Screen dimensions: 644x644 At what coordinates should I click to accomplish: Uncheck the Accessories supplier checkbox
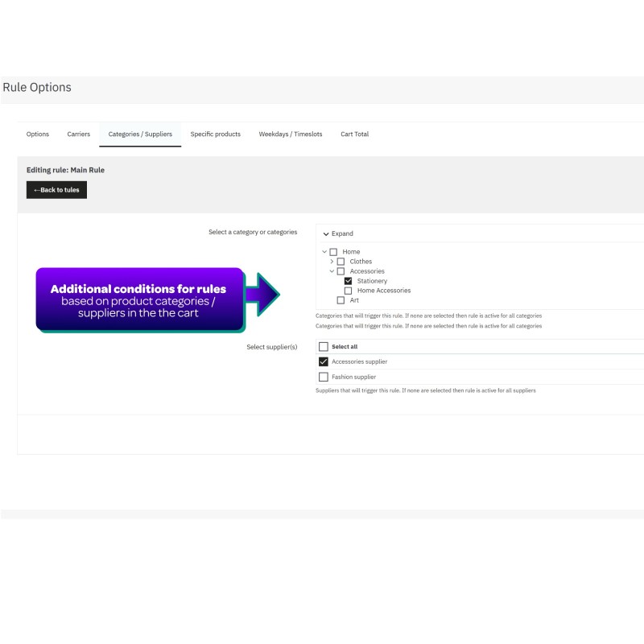click(324, 361)
